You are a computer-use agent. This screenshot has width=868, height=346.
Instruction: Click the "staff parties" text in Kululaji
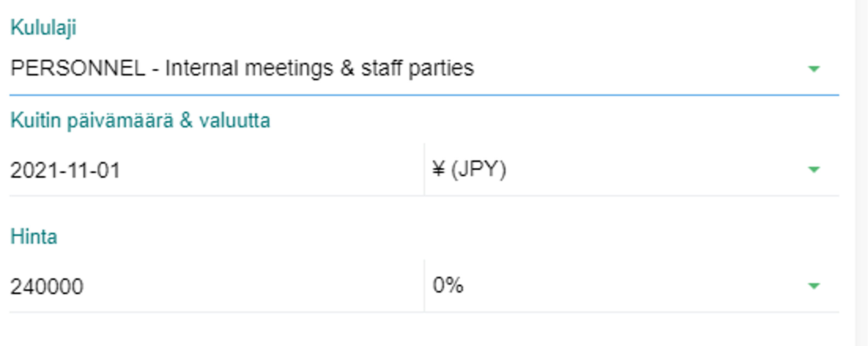tap(417, 69)
